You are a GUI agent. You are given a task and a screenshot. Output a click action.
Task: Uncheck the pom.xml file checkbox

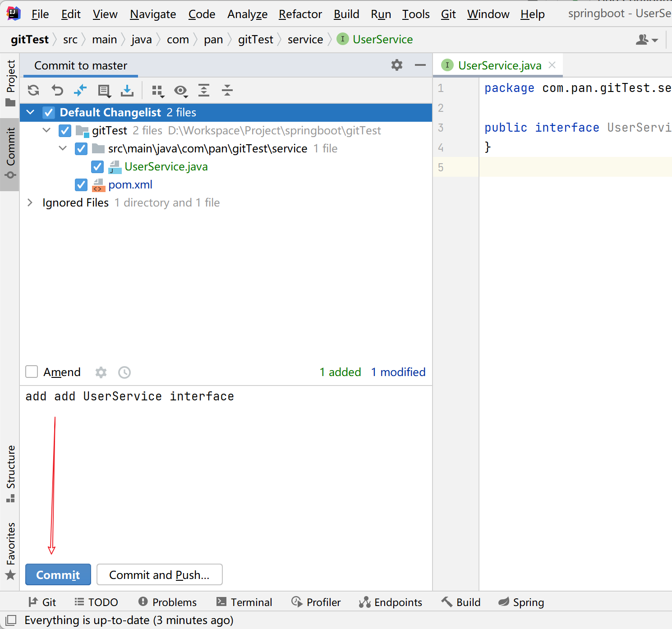(81, 185)
